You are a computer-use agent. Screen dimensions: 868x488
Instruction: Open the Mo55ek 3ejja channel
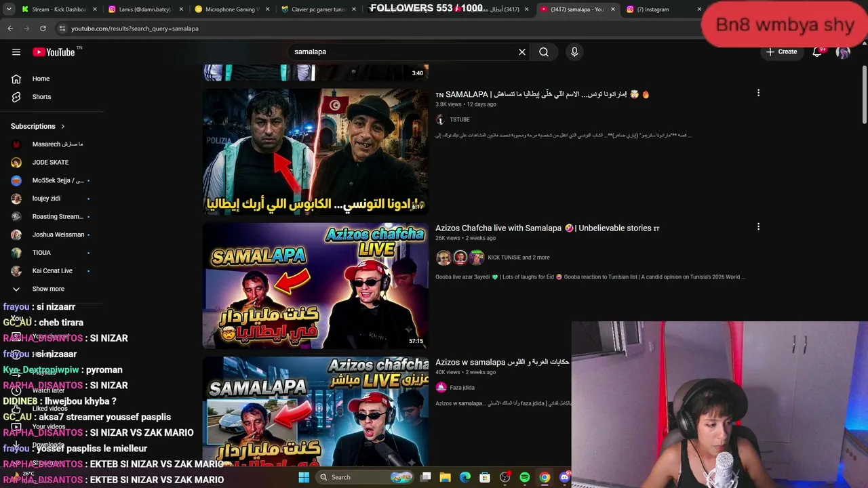(x=52, y=180)
